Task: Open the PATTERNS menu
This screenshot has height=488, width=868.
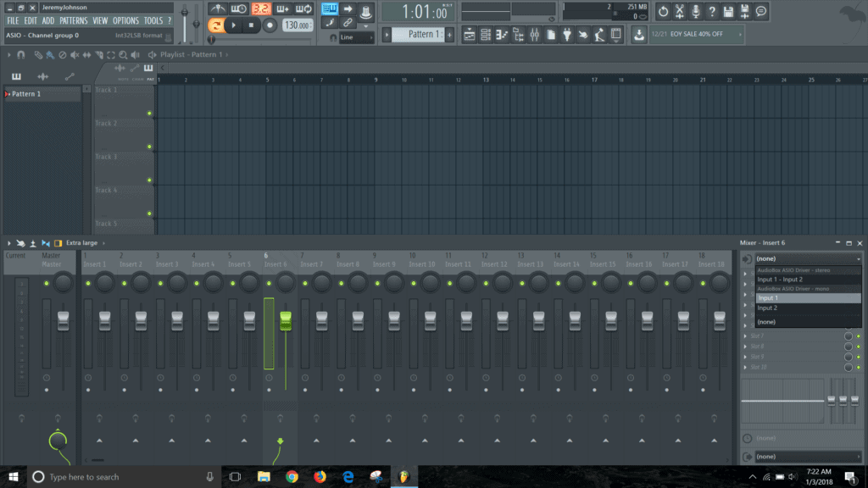Action: coord(73,20)
